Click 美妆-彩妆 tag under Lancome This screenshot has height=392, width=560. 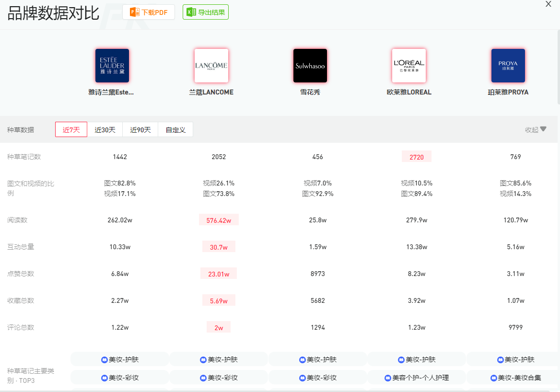pos(219,378)
